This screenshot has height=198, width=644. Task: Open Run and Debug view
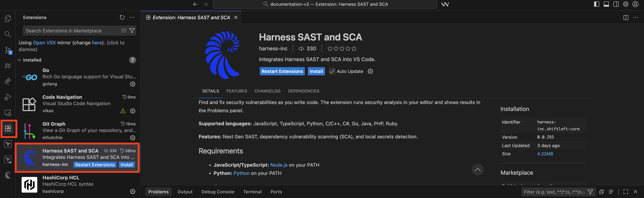click(8, 97)
